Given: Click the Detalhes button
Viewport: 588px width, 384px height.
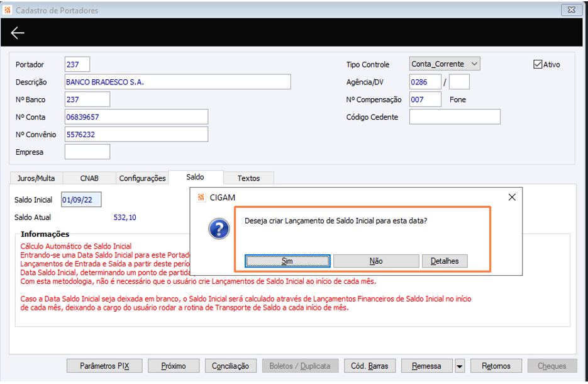Looking at the screenshot, I should (x=445, y=261).
